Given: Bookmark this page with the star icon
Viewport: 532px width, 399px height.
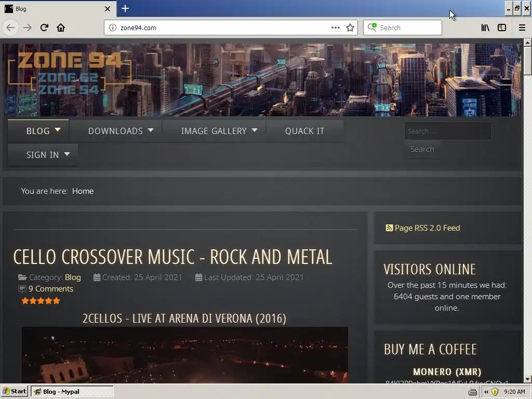Looking at the screenshot, I should click(x=350, y=28).
